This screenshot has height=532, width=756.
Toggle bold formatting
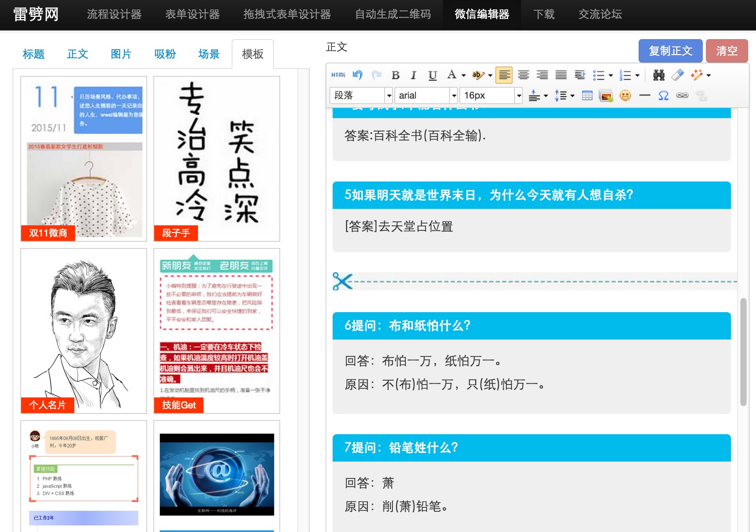pos(395,75)
